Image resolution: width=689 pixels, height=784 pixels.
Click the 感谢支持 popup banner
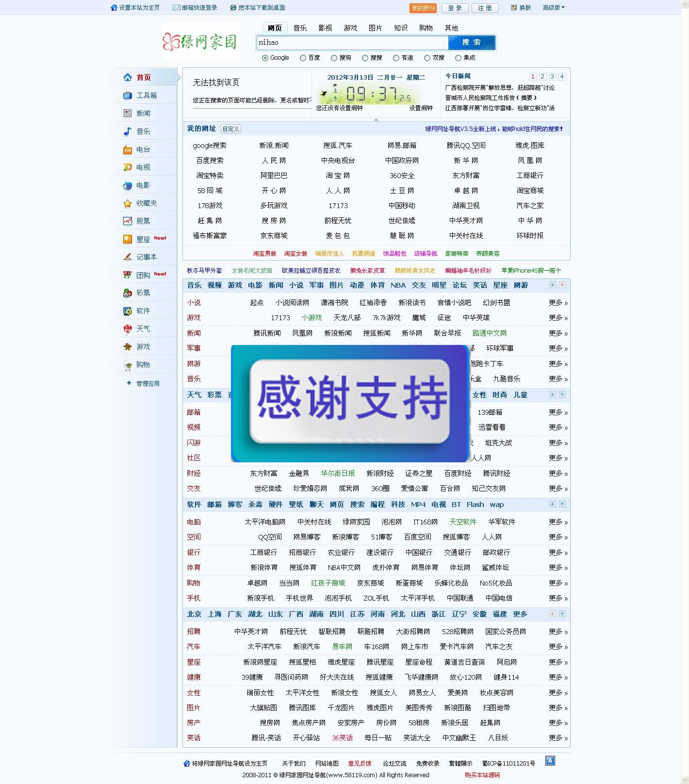(350, 403)
